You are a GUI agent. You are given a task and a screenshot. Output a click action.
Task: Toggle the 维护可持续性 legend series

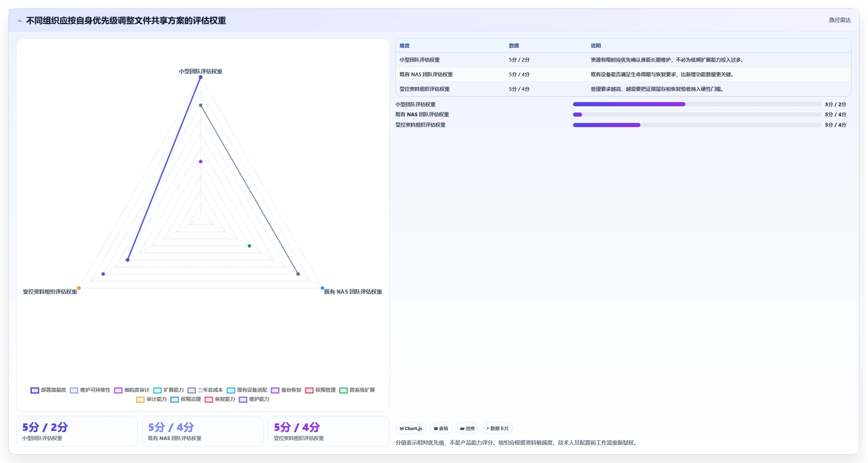click(x=90, y=390)
